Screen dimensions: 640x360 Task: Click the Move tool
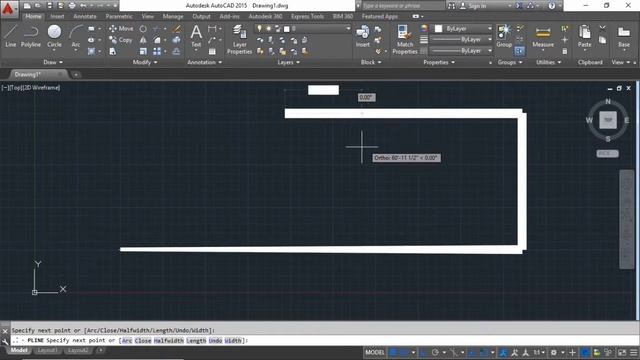click(x=121, y=29)
